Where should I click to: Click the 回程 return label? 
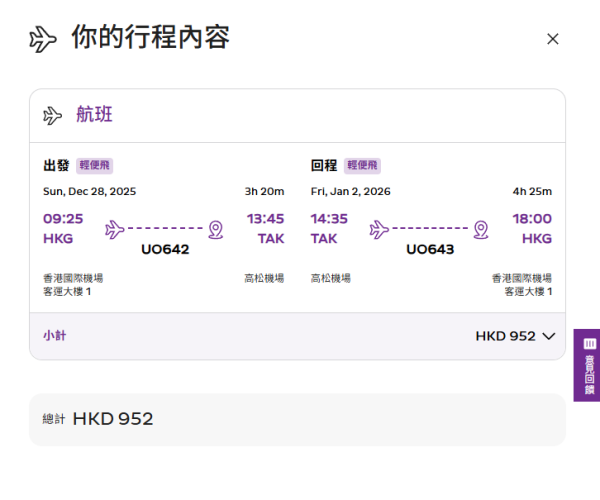[324, 166]
